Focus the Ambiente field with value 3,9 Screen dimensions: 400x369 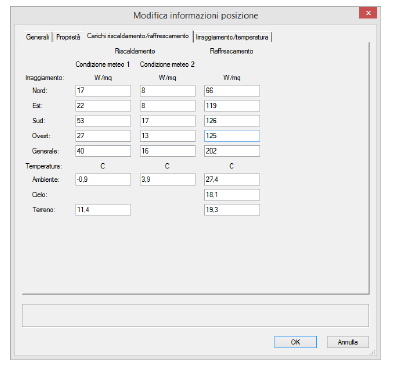pyautogui.click(x=168, y=179)
